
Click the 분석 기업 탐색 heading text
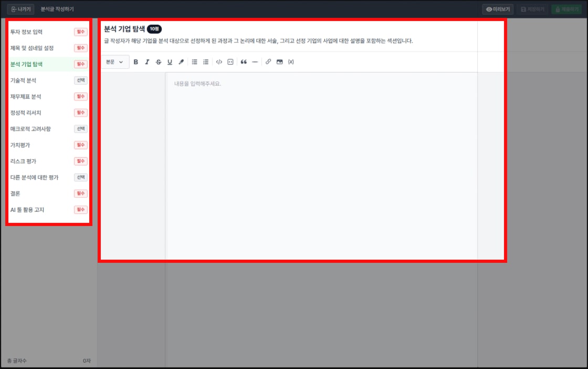pos(124,29)
